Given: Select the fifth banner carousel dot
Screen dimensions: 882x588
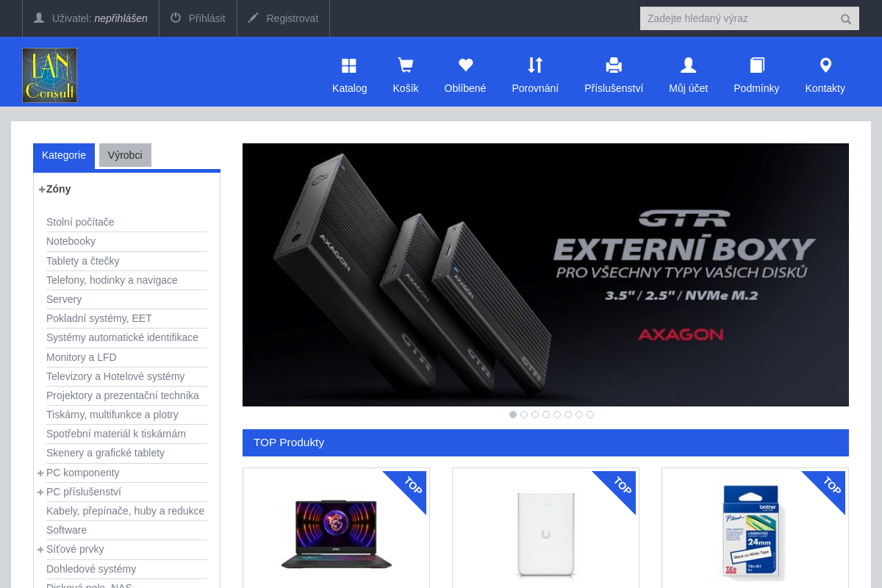Looking at the screenshot, I should point(557,415).
